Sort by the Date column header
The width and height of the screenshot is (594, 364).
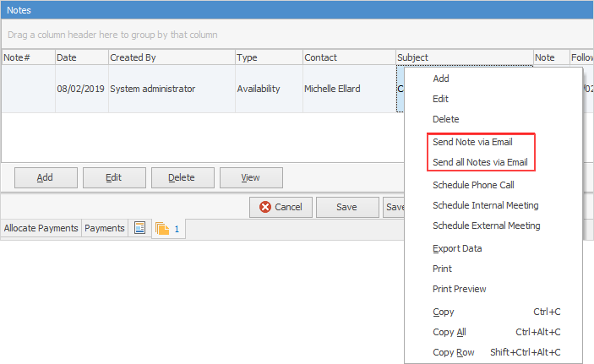point(82,57)
